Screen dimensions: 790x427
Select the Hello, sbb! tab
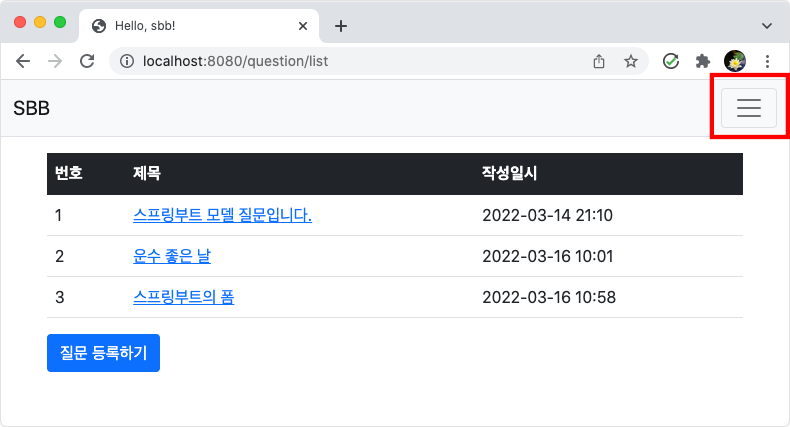pos(191,26)
